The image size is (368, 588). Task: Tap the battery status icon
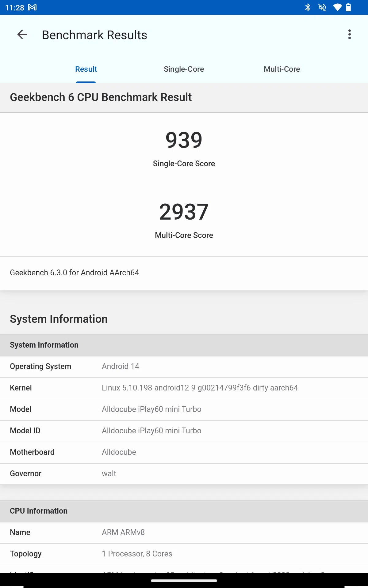(348, 7)
